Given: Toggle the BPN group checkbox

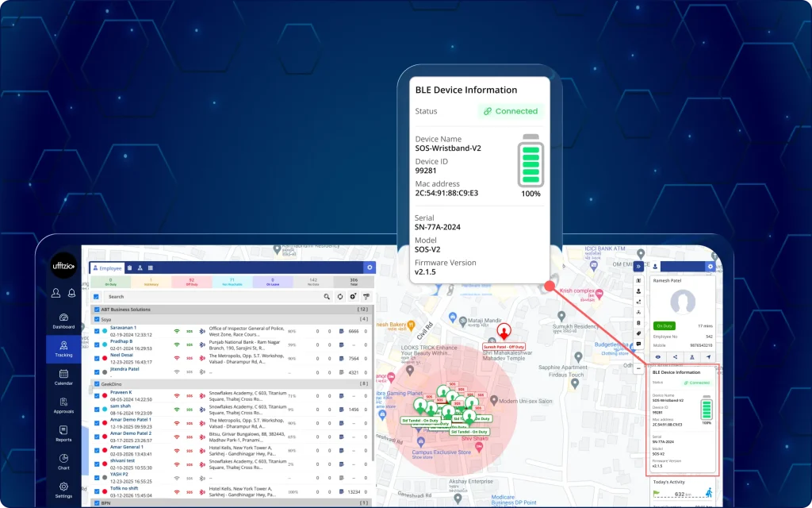Looking at the screenshot, I should [97, 502].
